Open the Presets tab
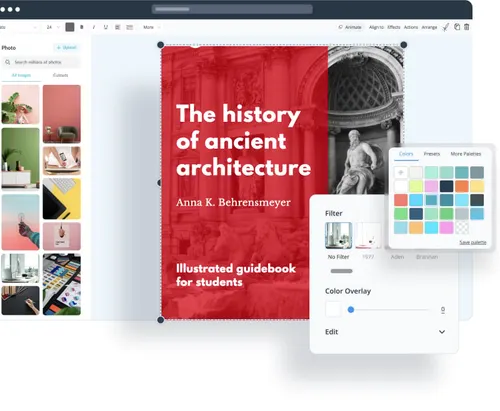Screen dimensions: 500x411 coord(432,154)
